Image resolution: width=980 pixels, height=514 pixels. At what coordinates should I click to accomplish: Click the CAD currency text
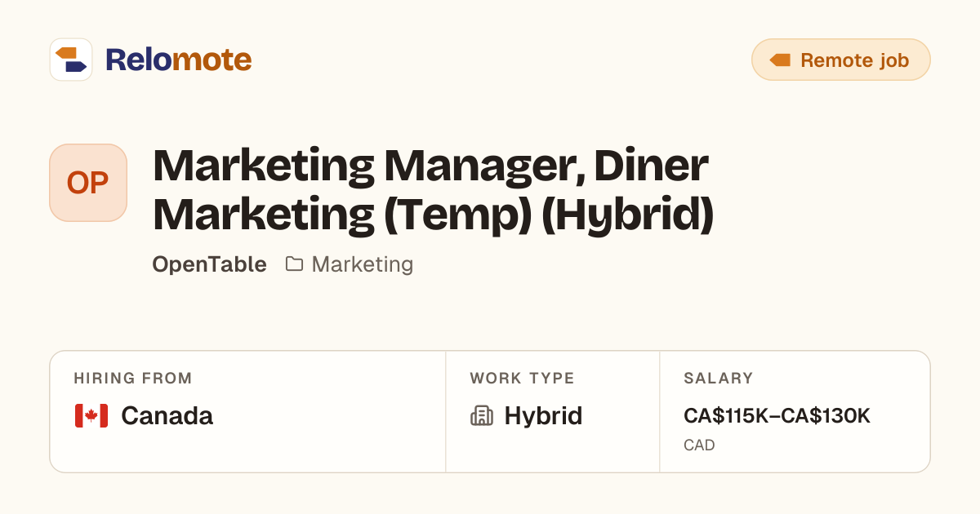pos(699,445)
